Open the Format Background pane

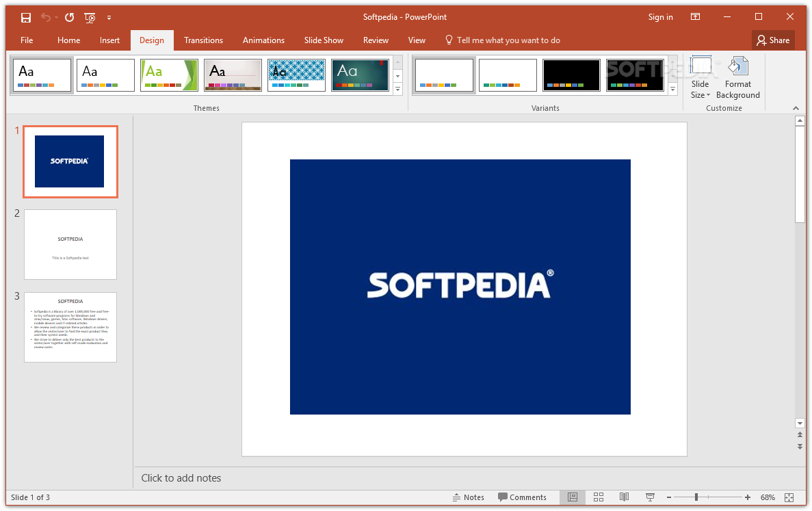click(x=738, y=78)
